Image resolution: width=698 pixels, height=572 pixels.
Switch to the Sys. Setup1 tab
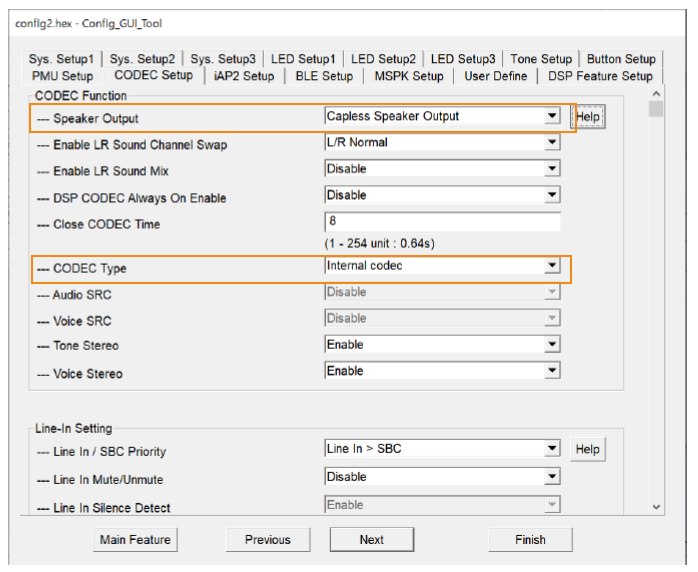coord(62,59)
